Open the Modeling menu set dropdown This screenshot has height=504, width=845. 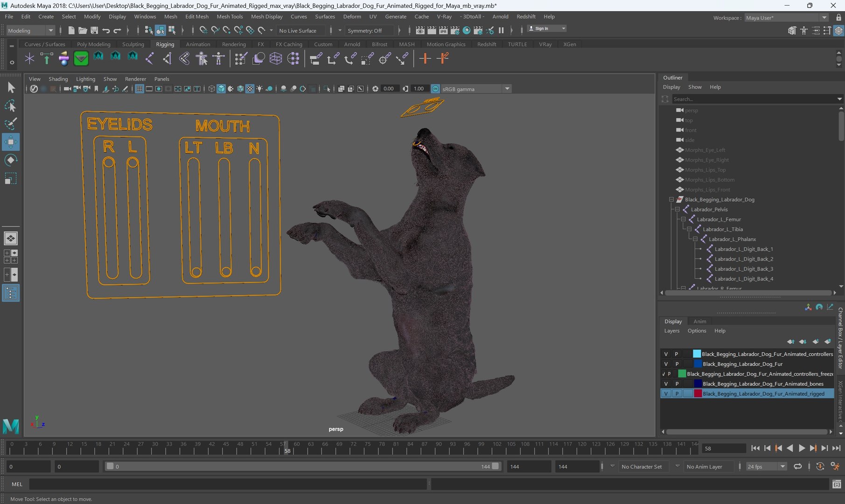pyautogui.click(x=31, y=30)
